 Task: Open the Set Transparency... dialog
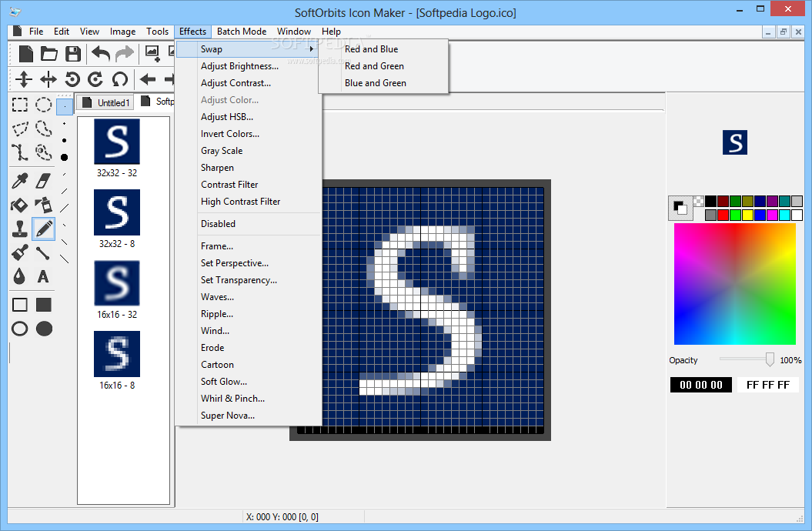[x=248, y=281]
